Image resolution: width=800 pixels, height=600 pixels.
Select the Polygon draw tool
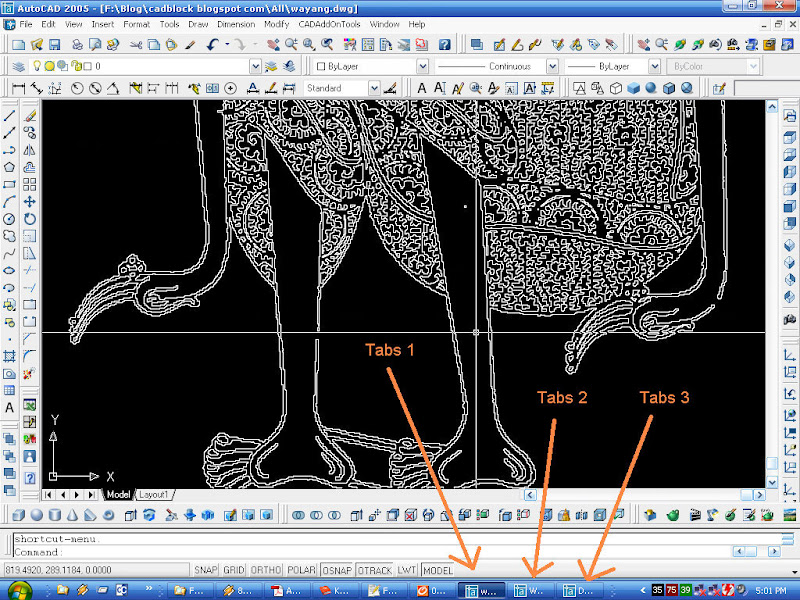point(9,167)
